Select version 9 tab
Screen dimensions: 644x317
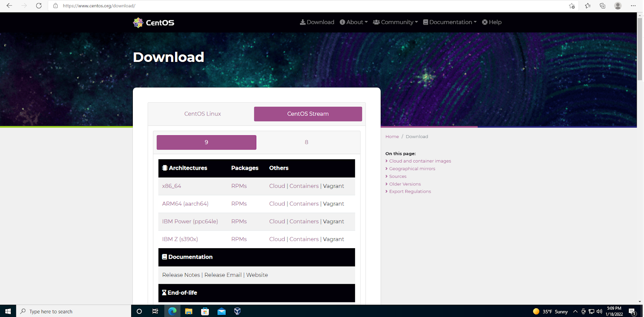[206, 142]
